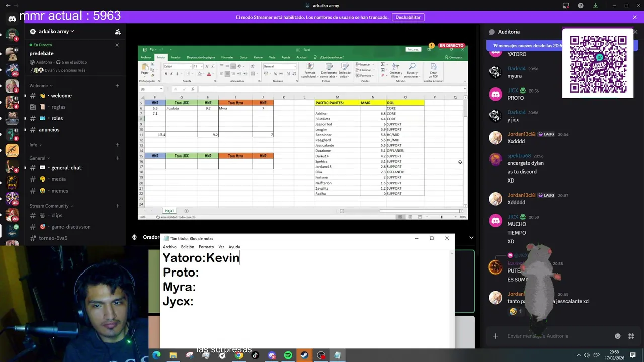Switch to Fórmulas tab in Excel ribbon

point(227,57)
